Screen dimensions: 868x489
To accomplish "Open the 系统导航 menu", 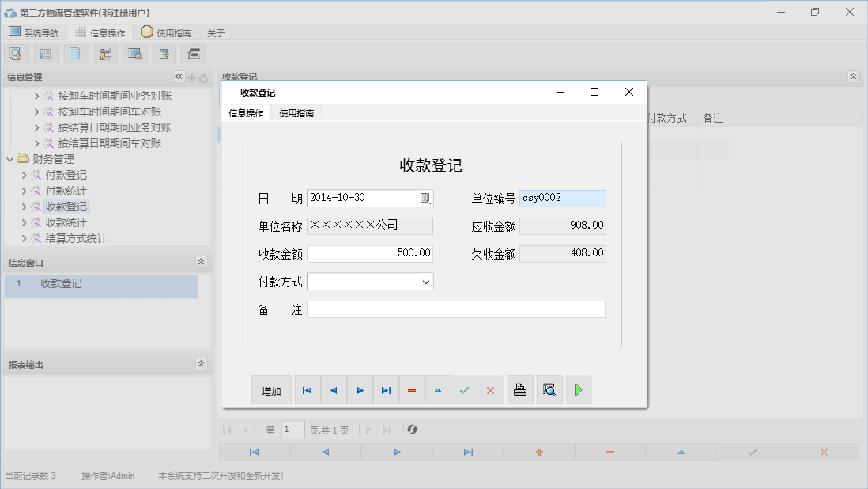I will (34, 32).
